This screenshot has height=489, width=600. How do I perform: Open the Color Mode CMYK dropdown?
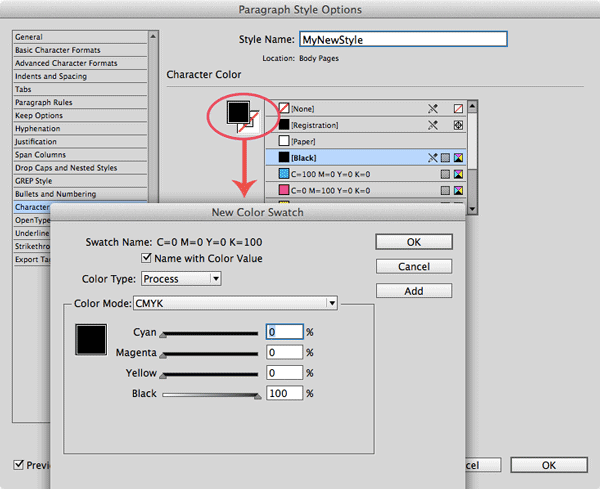235,303
